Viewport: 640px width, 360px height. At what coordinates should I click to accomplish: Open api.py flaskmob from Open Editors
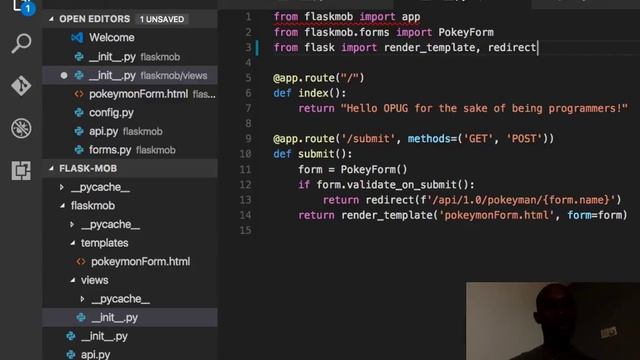pyautogui.click(x=130, y=131)
